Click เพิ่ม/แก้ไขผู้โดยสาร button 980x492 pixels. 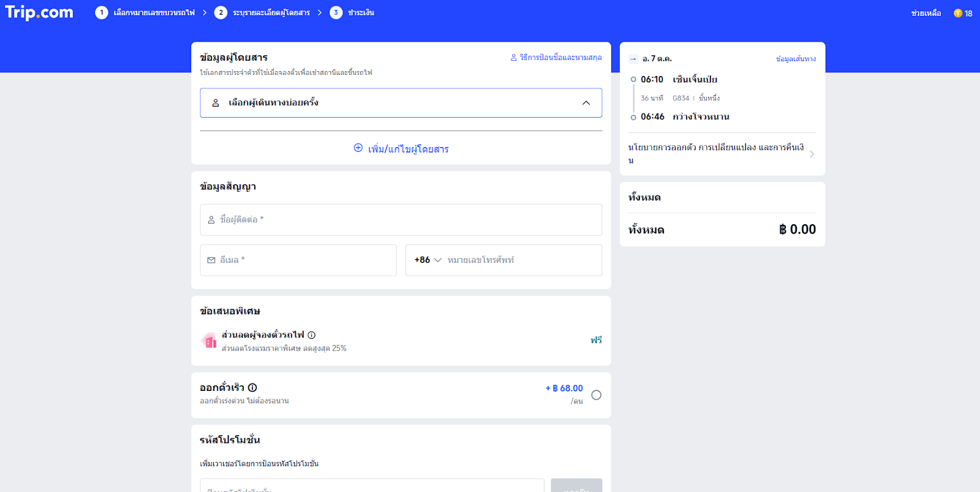tap(401, 149)
